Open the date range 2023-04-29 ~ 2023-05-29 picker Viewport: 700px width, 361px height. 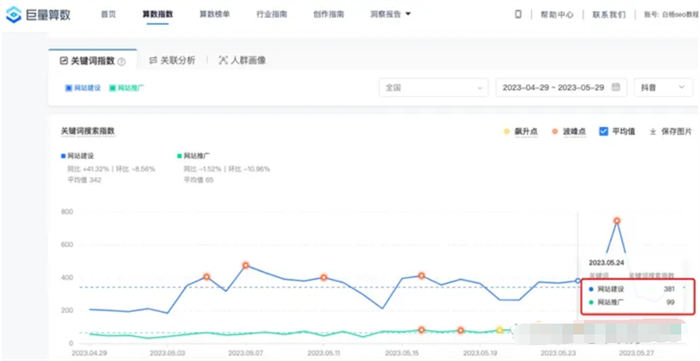(561, 87)
